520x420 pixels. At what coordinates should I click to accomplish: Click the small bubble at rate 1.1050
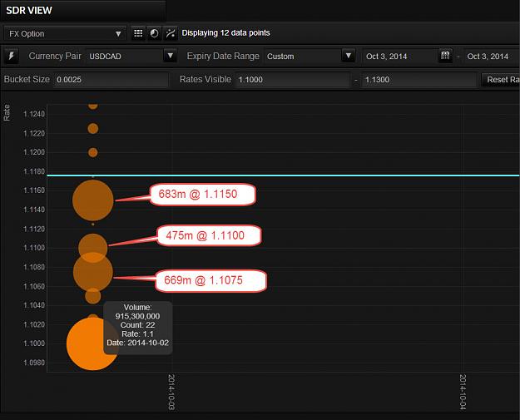93,296
